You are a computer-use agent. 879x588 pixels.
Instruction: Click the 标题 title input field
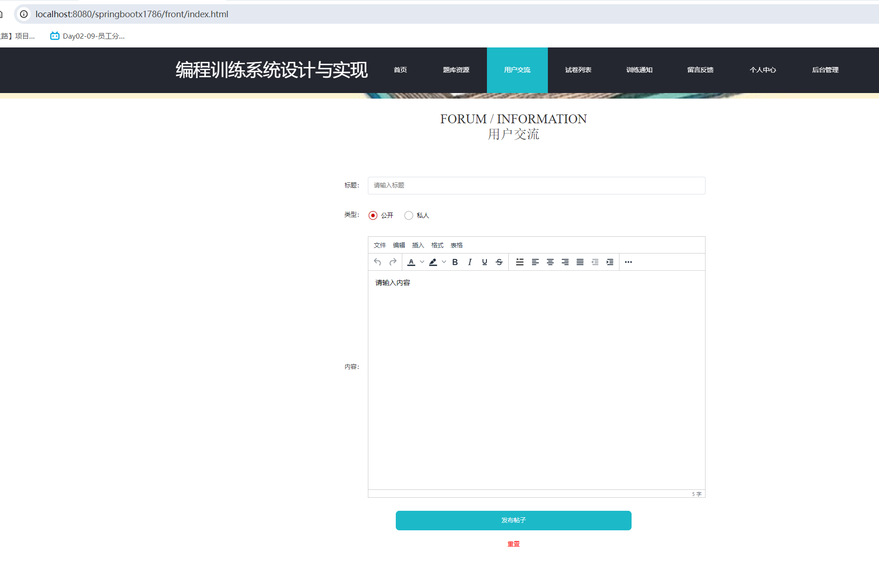[536, 185]
